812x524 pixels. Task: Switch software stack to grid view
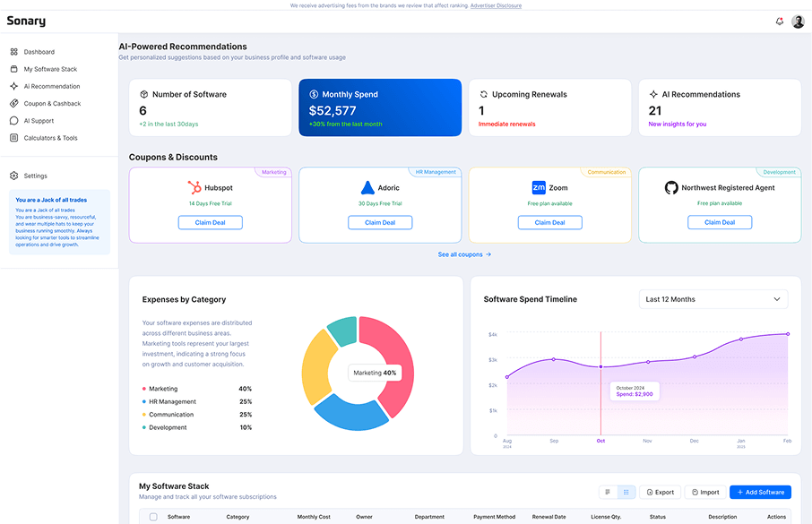click(x=626, y=492)
